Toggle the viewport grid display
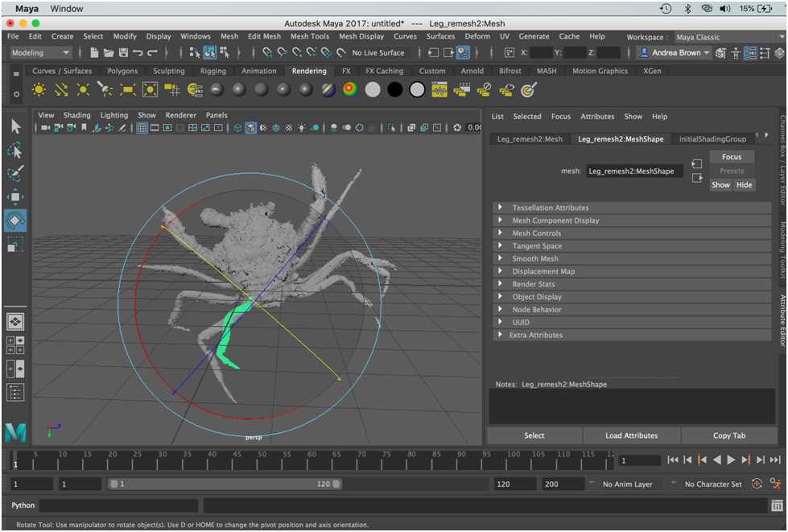 pos(142,128)
